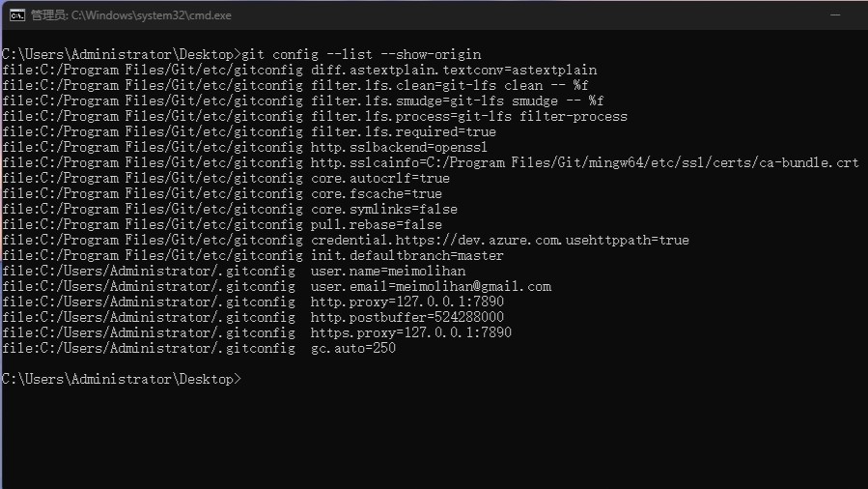Minimize the command prompt window
This screenshot has height=489, width=868.
[835, 14]
